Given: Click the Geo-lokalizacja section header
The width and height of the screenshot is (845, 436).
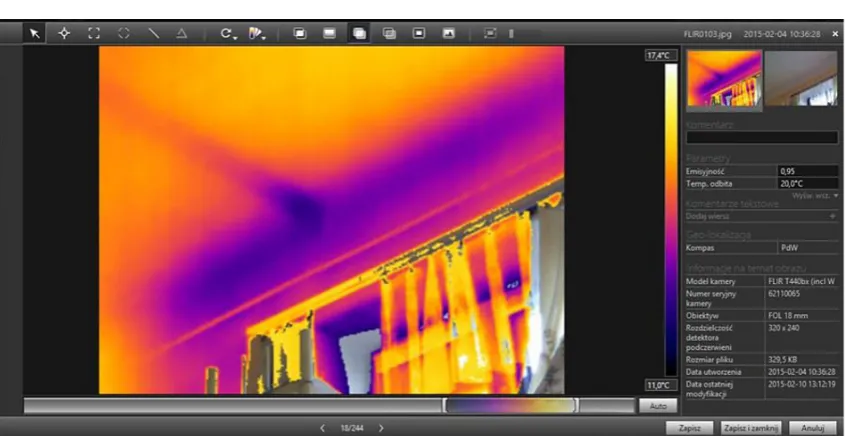Looking at the screenshot, I should tap(718, 235).
